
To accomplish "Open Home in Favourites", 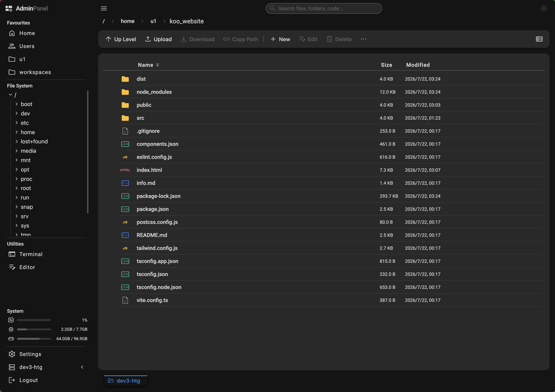I will [x=46, y=33].
